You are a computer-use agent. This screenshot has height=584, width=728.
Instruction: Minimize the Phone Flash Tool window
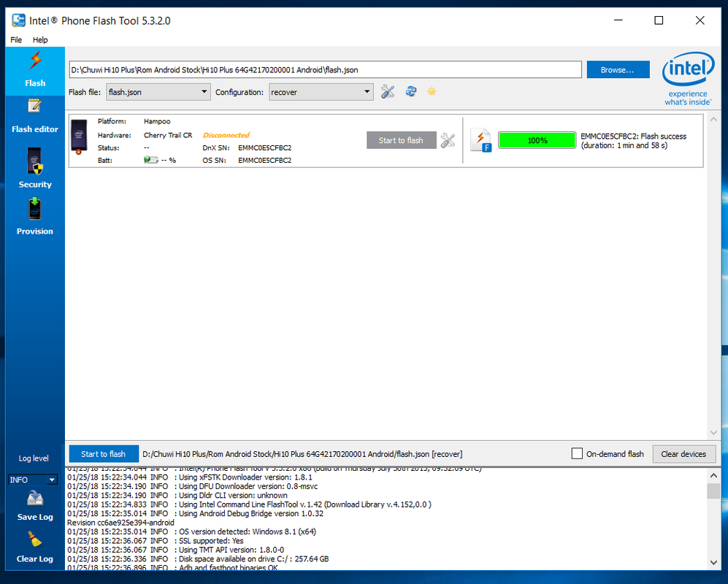pos(618,20)
